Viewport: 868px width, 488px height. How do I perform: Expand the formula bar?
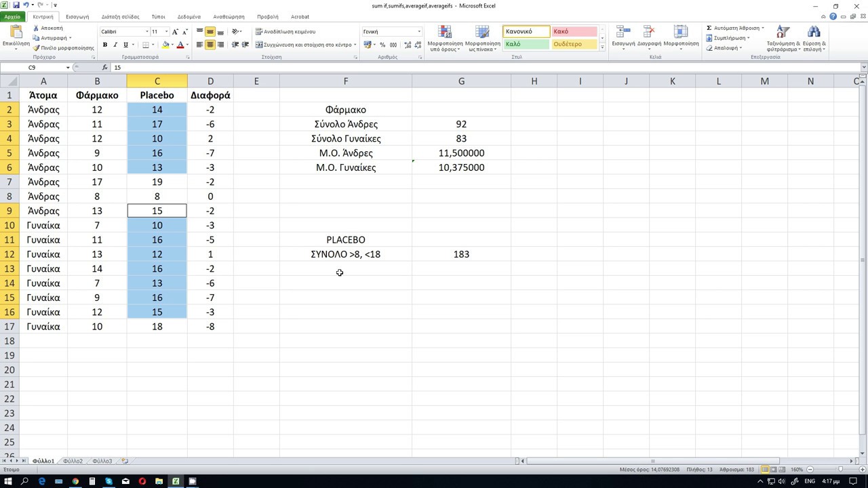coord(864,68)
